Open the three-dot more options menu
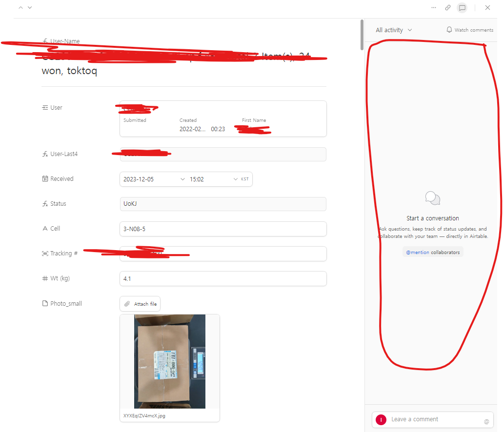Screen dimensions: 504x432 click(434, 7)
